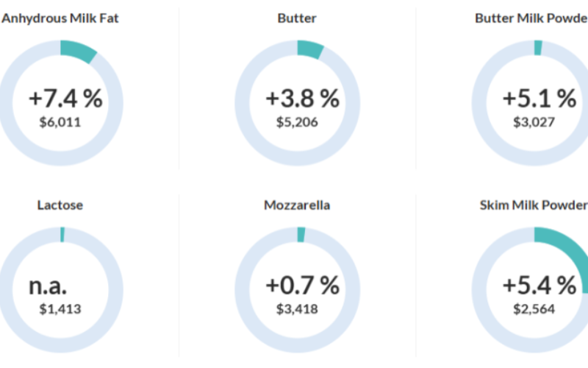This screenshot has width=588, height=368.
Task: Open the Butter Milk Powder label
Action: coord(532,18)
